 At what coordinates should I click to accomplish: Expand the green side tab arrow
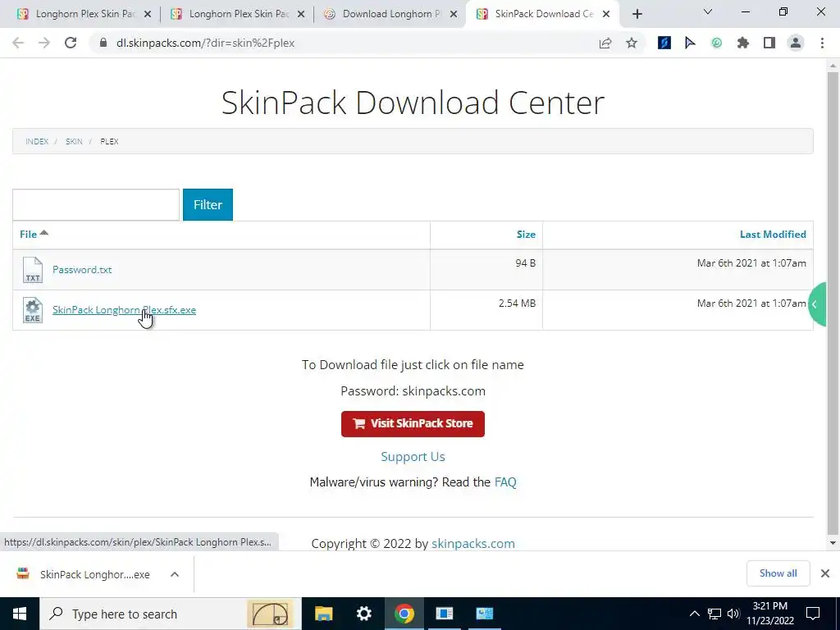pos(816,304)
